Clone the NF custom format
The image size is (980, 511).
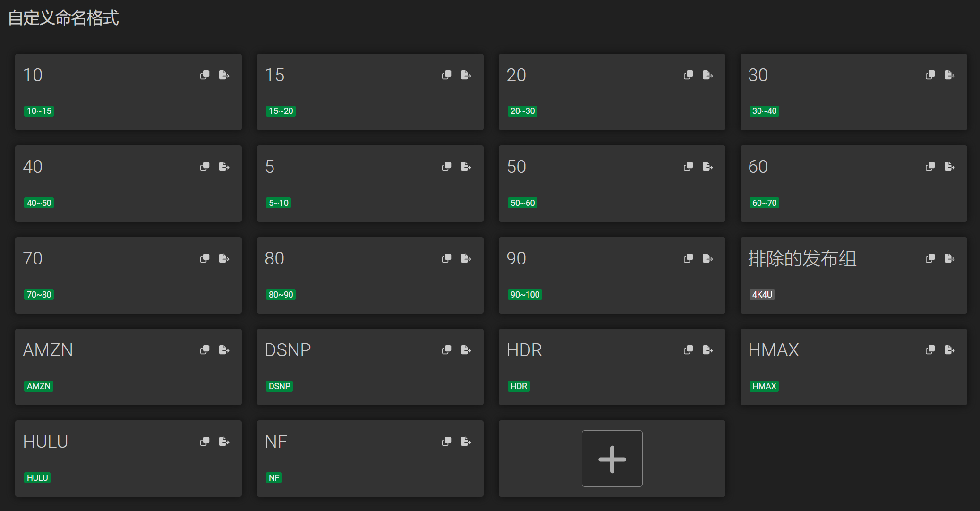446,442
